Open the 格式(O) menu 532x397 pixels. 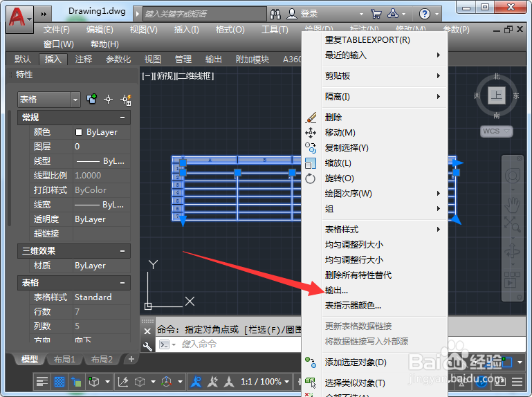tap(230, 30)
